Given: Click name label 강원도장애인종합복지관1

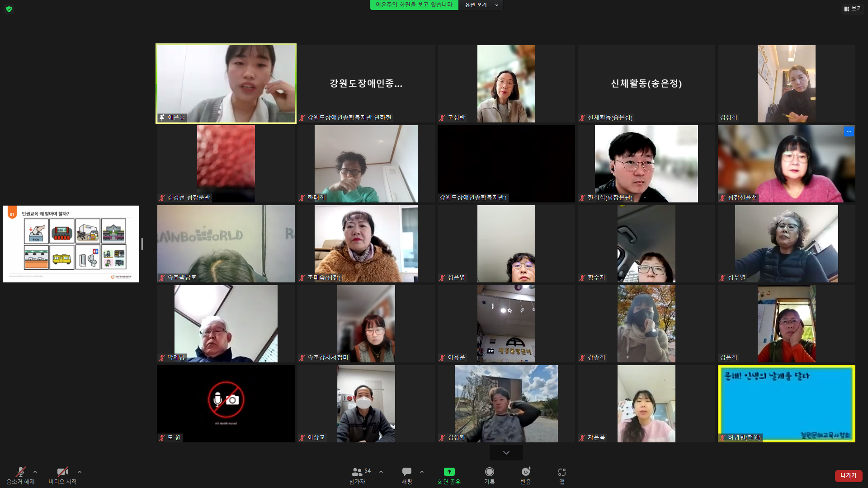Looking at the screenshot, I should (x=473, y=197).
